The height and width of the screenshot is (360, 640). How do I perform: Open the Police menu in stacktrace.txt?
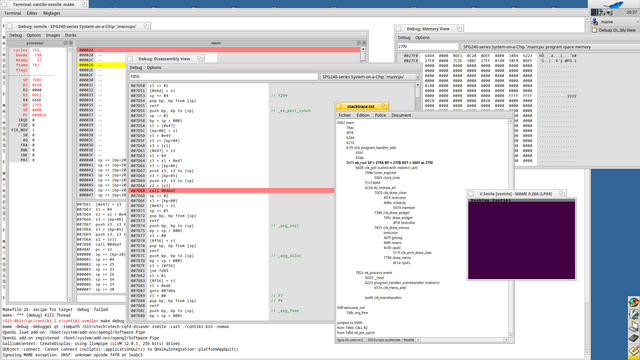coord(380,115)
